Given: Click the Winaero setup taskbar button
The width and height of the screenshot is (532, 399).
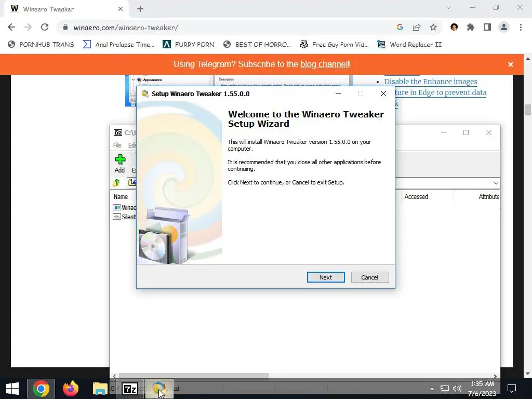Looking at the screenshot, I should [x=159, y=389].
